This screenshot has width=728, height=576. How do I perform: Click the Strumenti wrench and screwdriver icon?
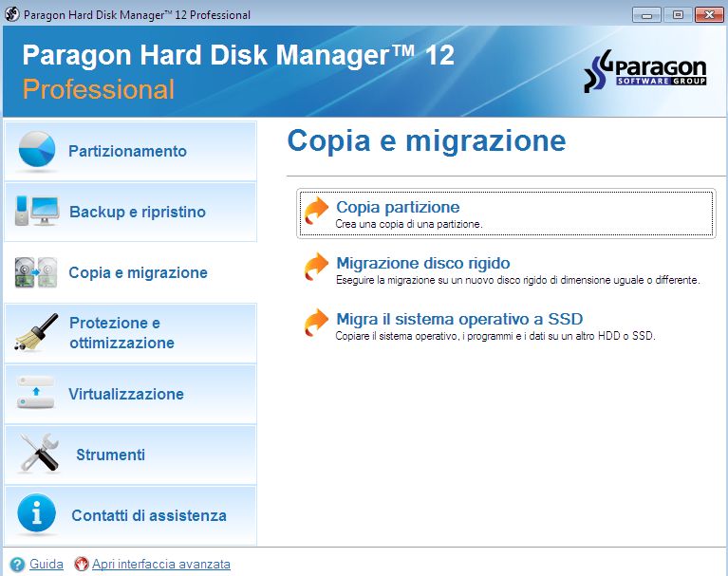coord(40,453)
